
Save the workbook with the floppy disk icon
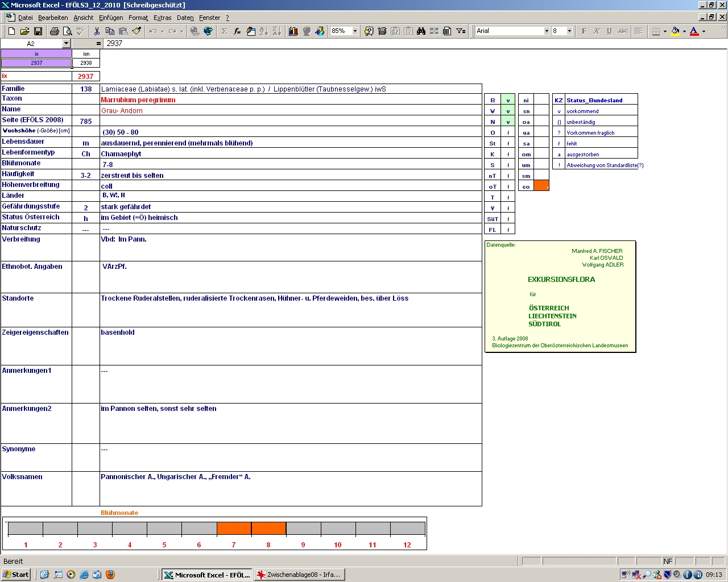click(x=38, y=31)
